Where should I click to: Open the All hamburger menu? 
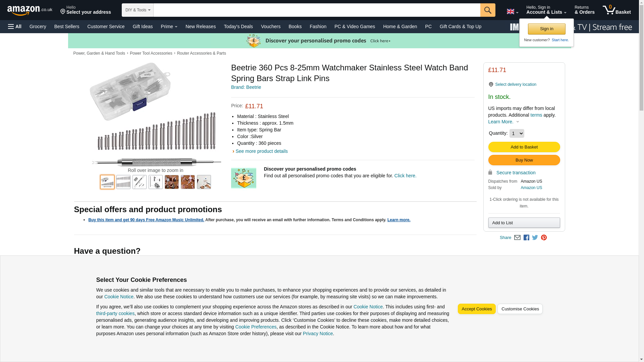pyautogui.click(x=15, y=26)
